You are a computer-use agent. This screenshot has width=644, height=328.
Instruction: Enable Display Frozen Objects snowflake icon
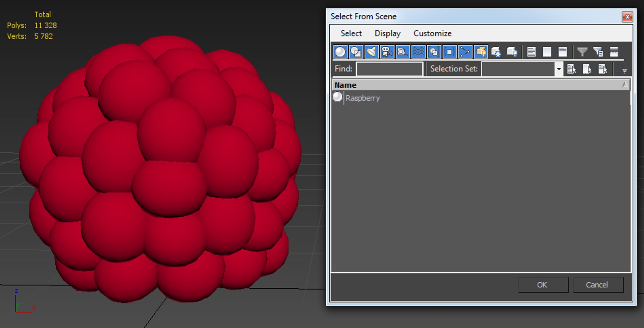496,52
